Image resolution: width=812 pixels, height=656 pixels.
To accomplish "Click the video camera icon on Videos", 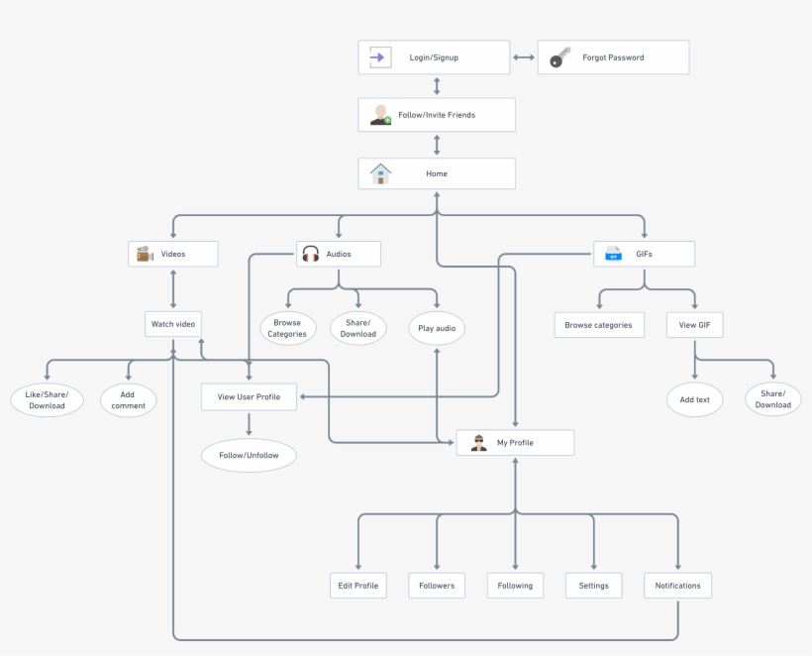I will point(144,253).
